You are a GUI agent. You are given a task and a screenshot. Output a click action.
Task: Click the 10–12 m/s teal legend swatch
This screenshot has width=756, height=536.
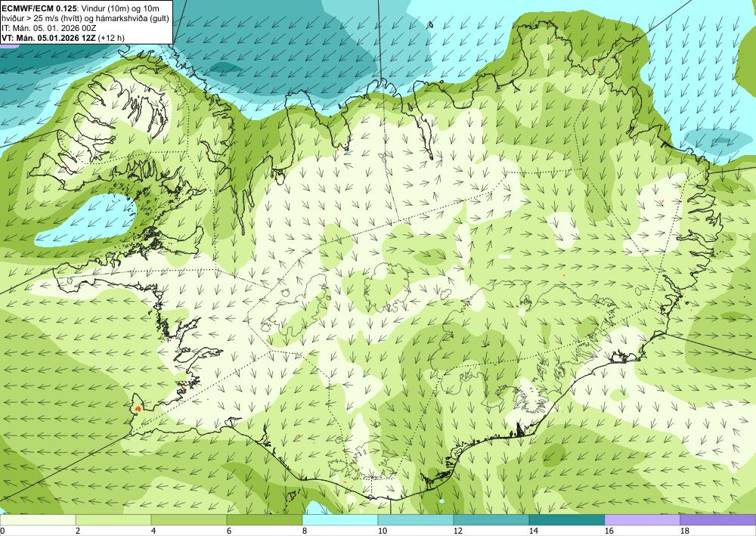coord(416,519)
